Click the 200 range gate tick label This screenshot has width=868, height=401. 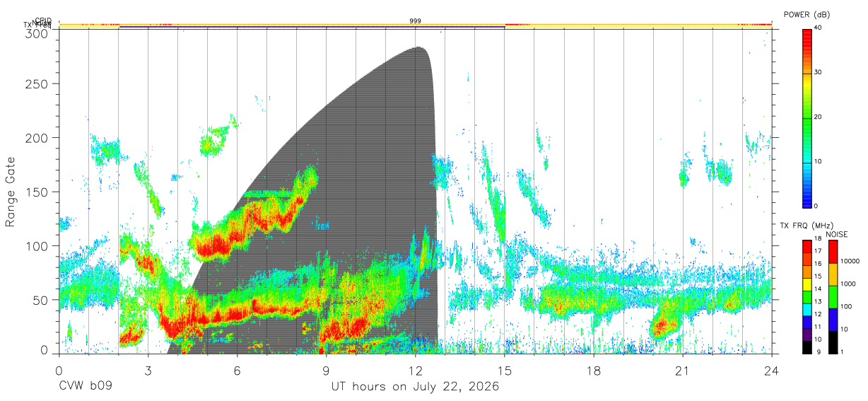(x=38, y=137)
